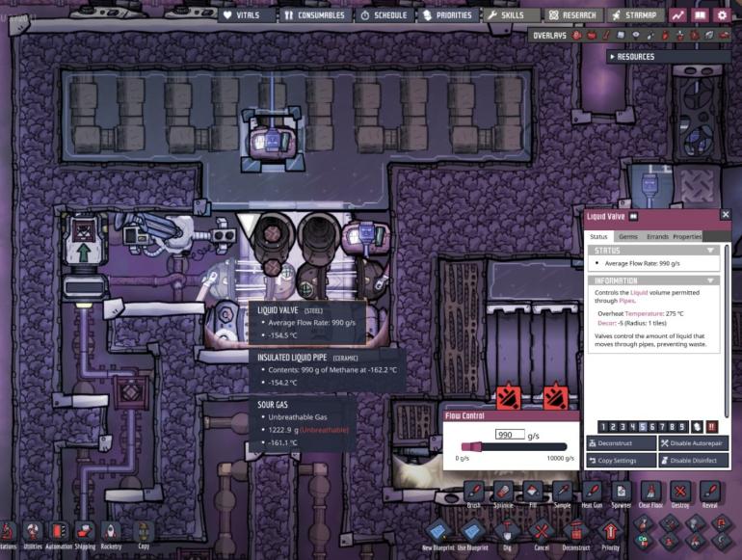Screen dimensions: 742x560
Task: Switch to the Germs tab
Action: coord(628,236)
